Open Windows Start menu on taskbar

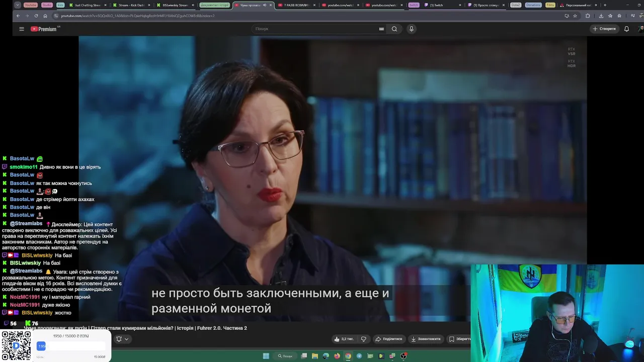click(266, 356)
